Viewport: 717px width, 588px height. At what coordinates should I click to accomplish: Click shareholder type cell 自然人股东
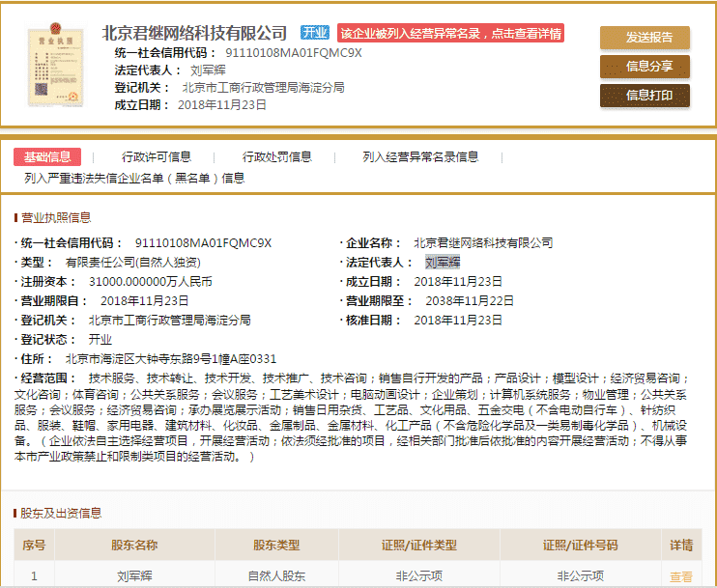276,576
